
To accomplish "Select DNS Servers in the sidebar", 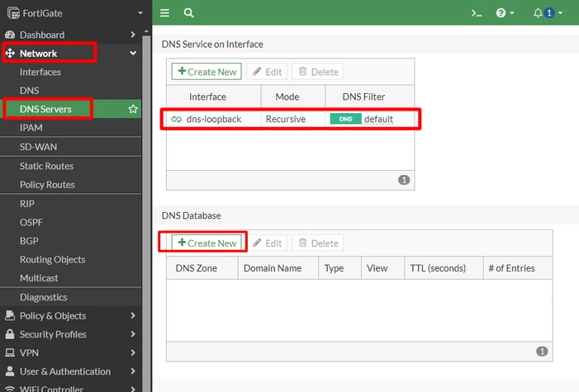I will tap(45, 109).
